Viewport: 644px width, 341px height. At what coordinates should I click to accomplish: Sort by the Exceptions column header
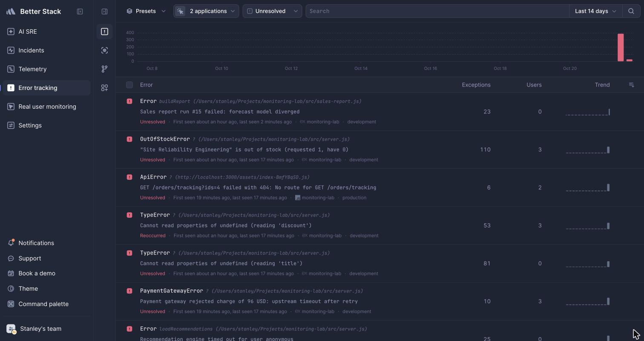(x=476, y=85)
